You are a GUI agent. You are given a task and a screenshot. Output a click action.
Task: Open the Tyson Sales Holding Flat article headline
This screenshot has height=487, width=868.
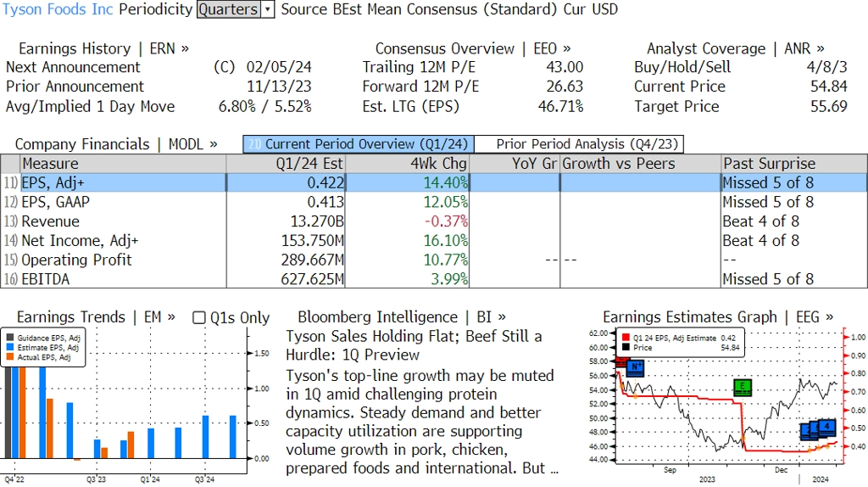click(x=414, y=345)
